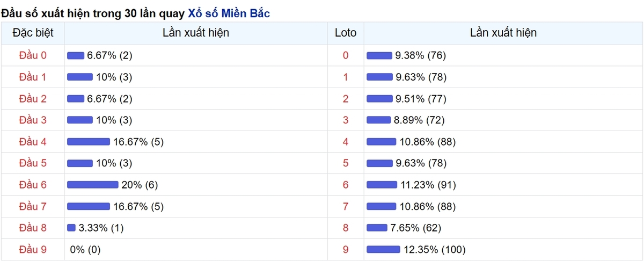Click the Loto 3 bar showing 8.89%
644x261 pixels.
(x=378, y=120)
